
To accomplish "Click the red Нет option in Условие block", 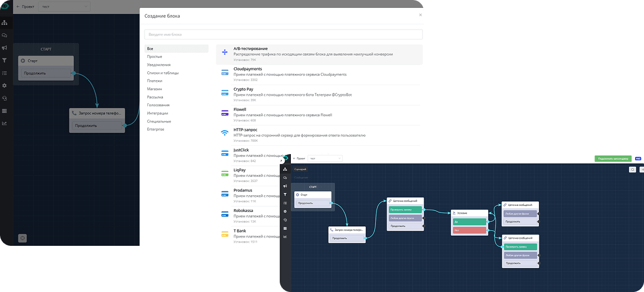I will (469, 230).
